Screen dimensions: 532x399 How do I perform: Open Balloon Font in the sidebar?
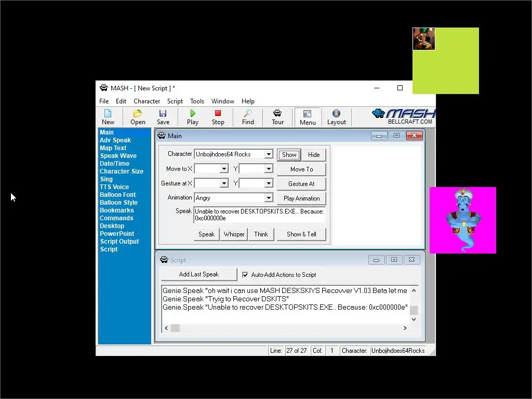(117, 195)
